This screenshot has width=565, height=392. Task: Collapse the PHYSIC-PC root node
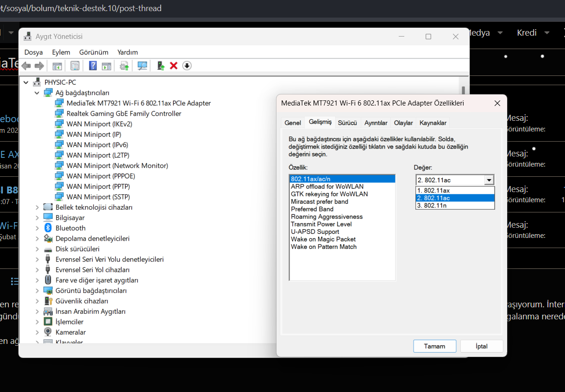point(26,82)
